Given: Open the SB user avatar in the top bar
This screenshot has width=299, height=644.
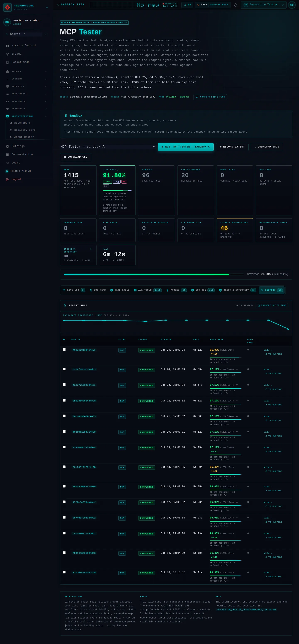Looking at the screenshot, I should [292, 5].
